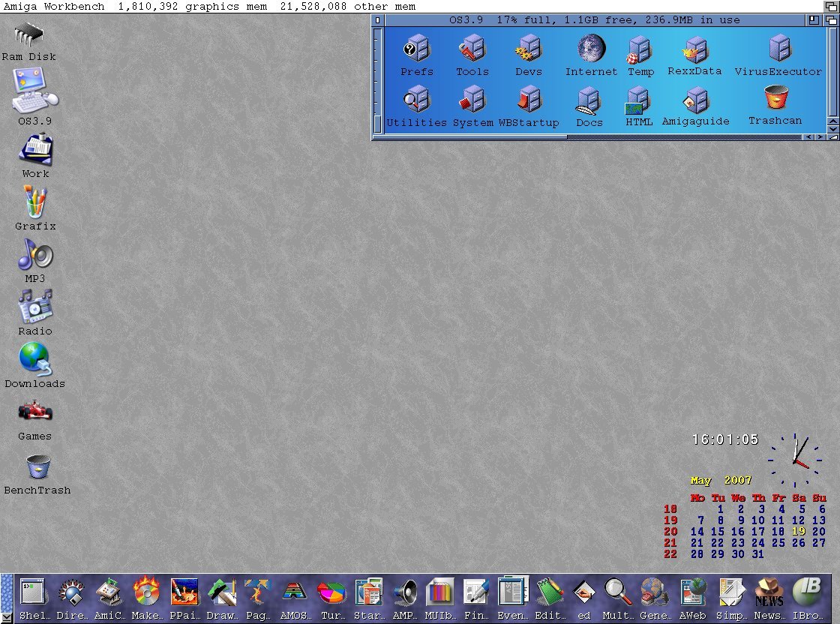Click the digital time 16:01:05
Image resolution: width=840 pixels, height=624 pixels.
[x=725, y=439]
